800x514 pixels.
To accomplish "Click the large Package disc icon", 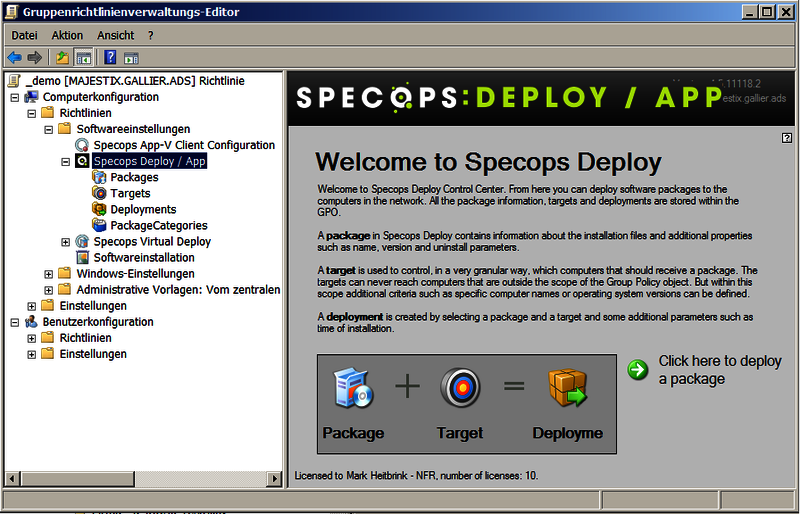I will click(353, 389).
